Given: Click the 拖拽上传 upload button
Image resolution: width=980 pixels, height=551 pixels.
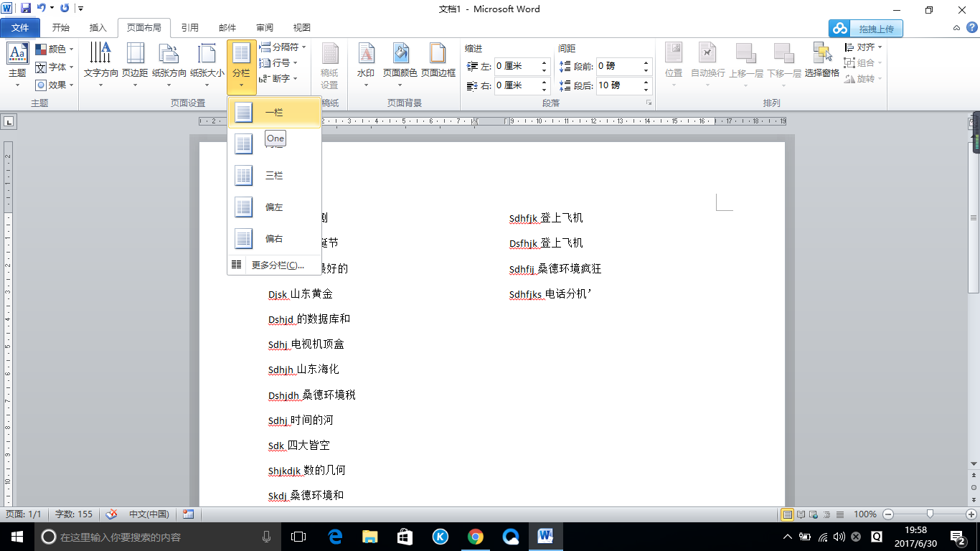Looking at the screenshot, I should tap(866, 28).
